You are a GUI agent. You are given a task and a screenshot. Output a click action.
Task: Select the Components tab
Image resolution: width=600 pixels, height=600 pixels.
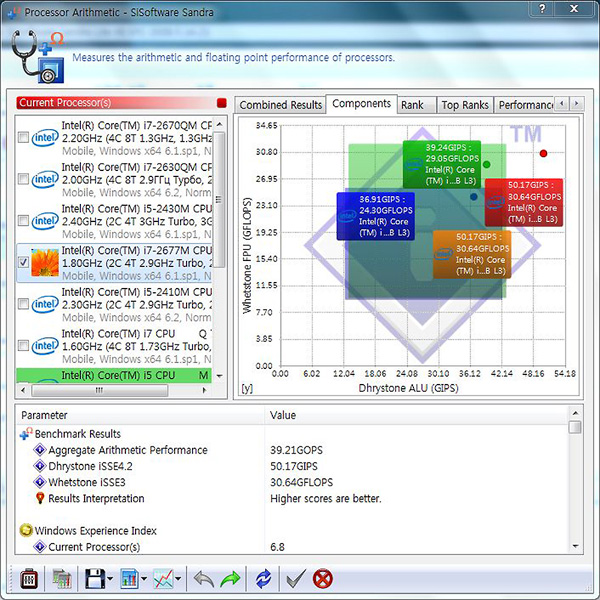(x=361, y=104)
